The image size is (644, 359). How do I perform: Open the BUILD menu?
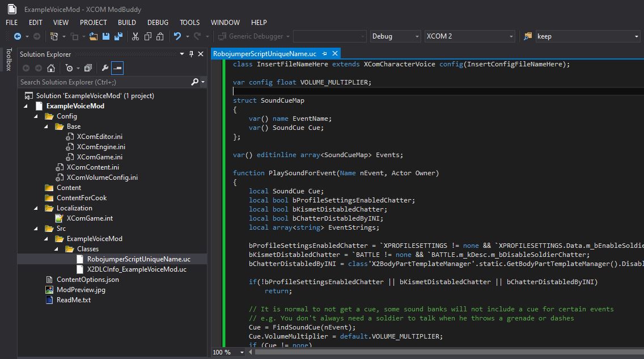(126, 22)
